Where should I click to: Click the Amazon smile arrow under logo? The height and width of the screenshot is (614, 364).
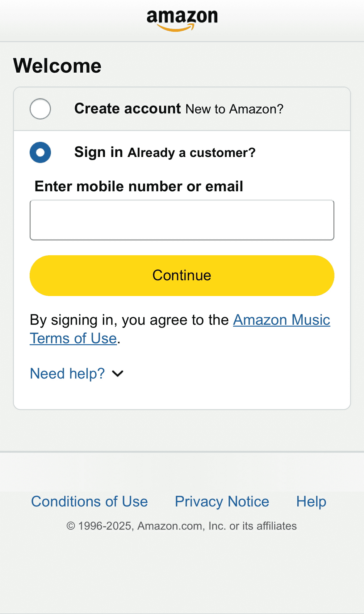[x=176, y=29]
